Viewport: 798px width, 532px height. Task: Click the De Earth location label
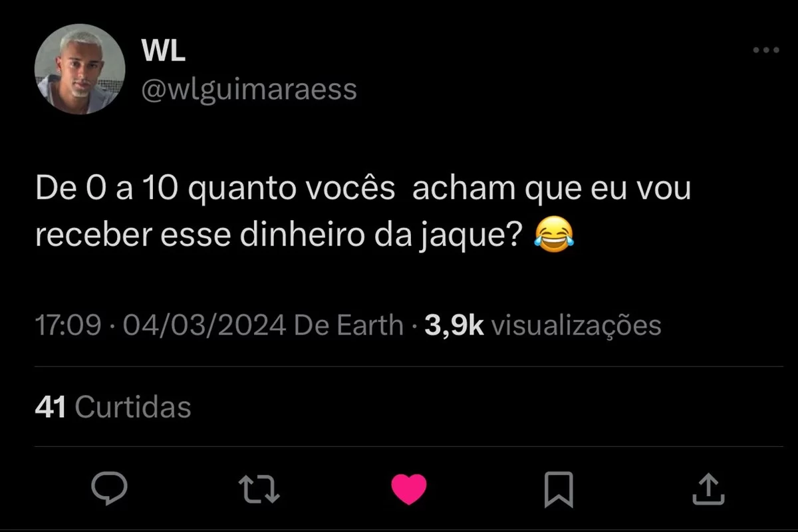[x=348, y=326]
